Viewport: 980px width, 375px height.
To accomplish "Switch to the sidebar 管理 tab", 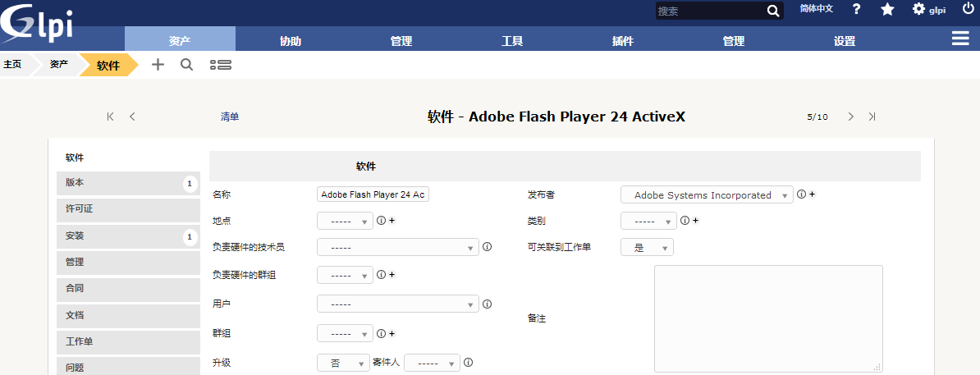I will (x=128, y=263).
